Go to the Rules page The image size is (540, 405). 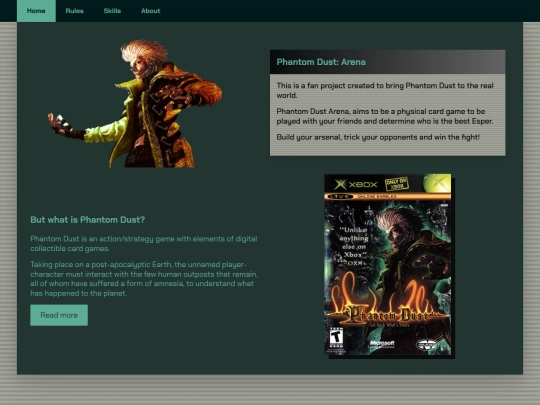(x=74, y=11)
